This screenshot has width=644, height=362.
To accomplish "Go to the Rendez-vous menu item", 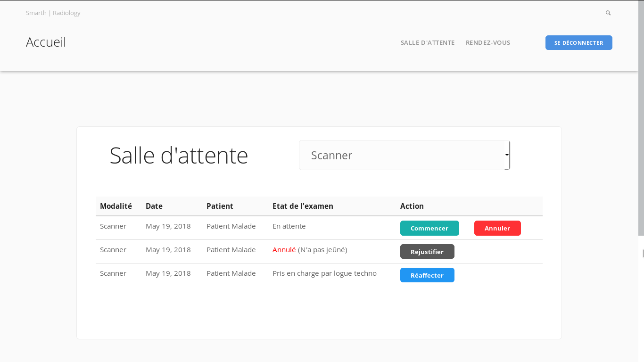I will (x=488, y=42).
